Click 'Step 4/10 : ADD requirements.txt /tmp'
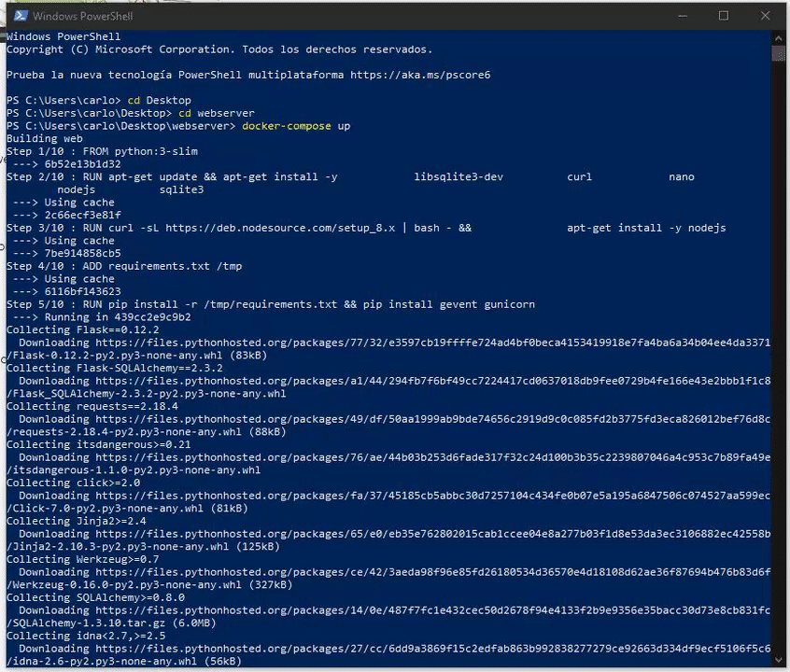 [x=124, y=266]
